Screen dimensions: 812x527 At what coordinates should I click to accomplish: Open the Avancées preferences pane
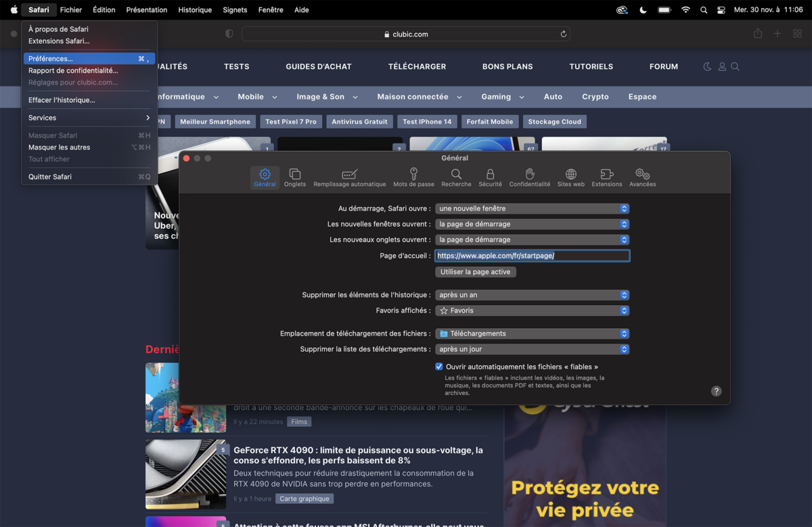pyautogui.click(x=642, y=178)
